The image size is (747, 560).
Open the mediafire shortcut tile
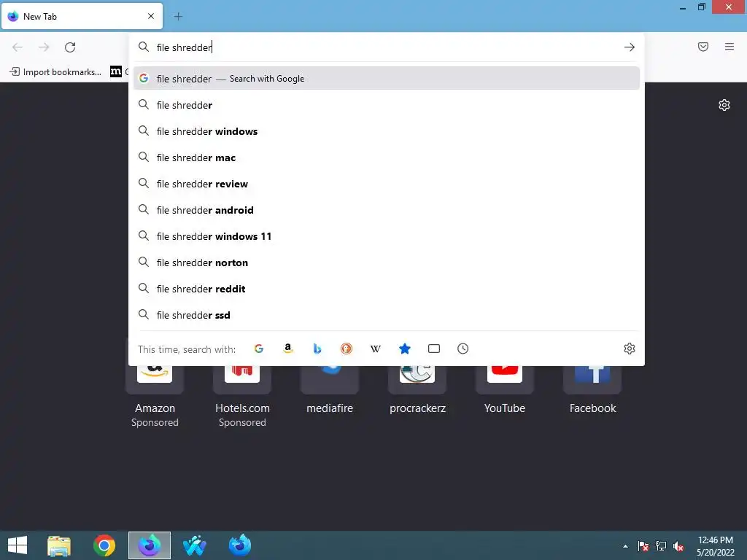tap(330, 391)
